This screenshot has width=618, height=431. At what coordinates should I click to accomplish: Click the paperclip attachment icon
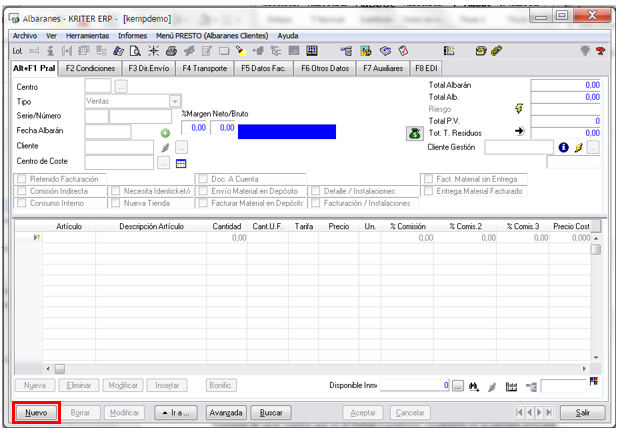pyautogui.click(x=497, y=51)
